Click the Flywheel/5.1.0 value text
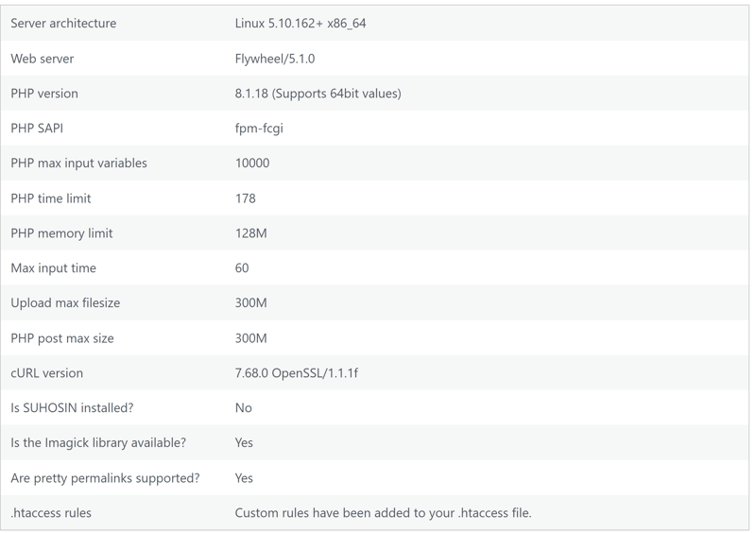This screenshot has width=756, height=533. [x=275, y=59]
